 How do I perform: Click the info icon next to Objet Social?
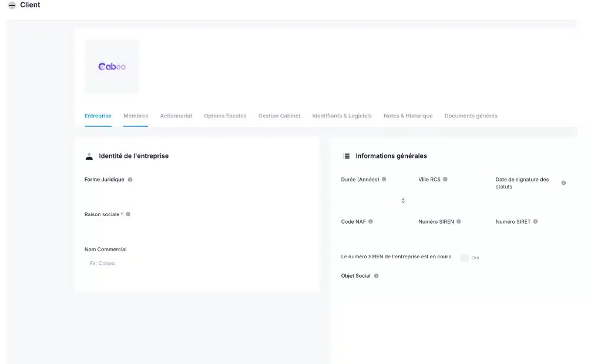(377, 276)
